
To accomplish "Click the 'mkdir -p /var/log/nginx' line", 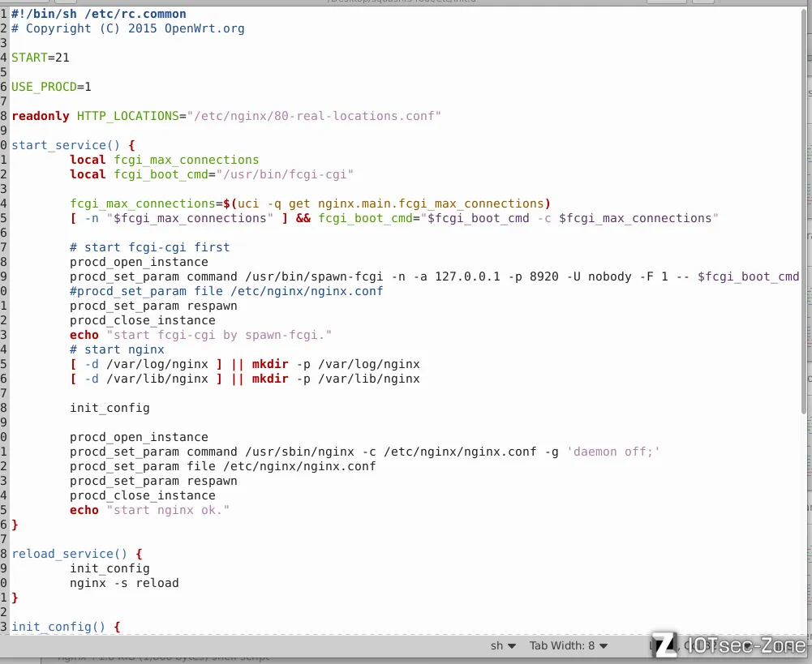I will click(x=245, y=364).
